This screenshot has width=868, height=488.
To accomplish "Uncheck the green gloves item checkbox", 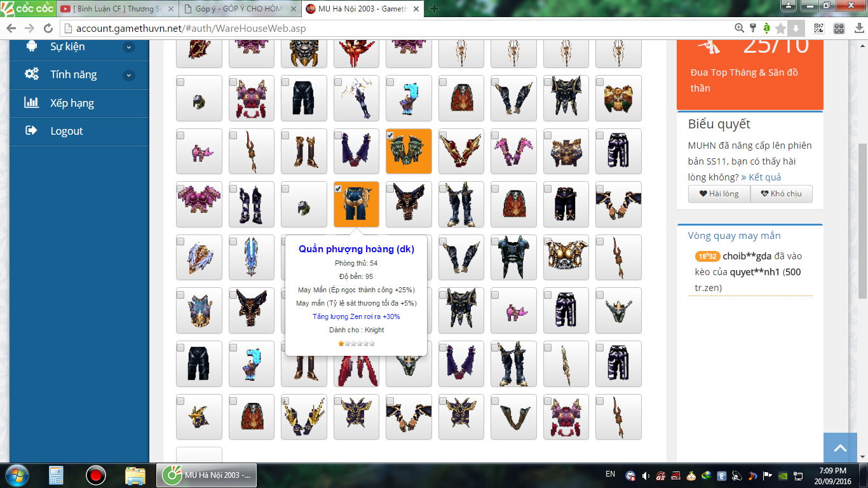I will (x=390, y=135).
